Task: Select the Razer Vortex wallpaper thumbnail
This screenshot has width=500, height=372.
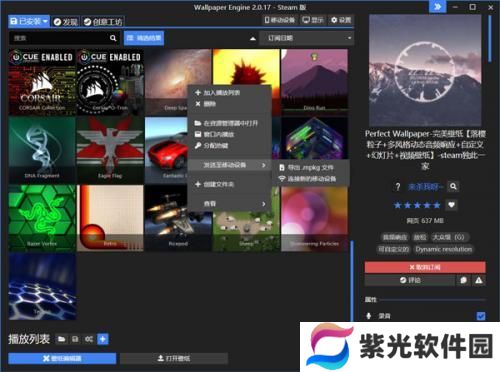Action: (x=42, y=218)
